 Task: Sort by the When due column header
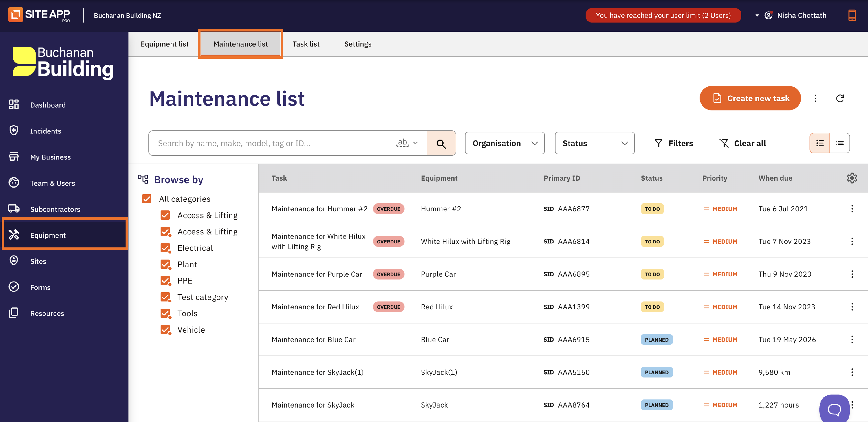(775, 178)
